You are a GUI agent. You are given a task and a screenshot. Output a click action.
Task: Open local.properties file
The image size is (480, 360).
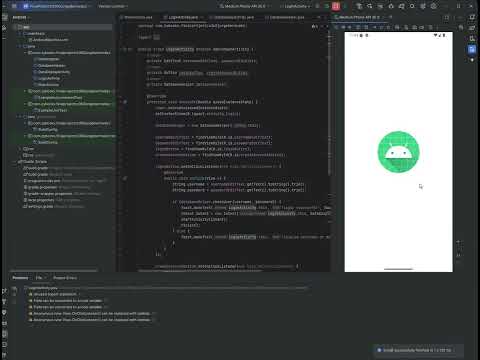coord(39,200)
